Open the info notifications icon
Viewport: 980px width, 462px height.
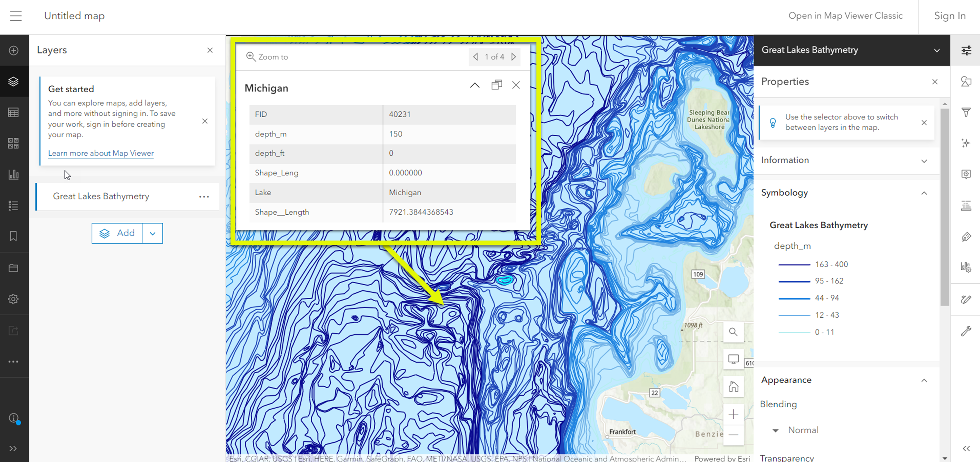tap(14, 418)
